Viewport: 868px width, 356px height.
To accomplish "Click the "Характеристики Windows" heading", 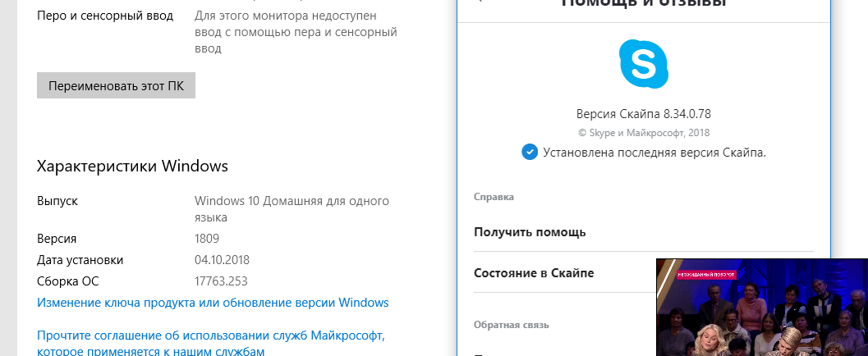I will 132,166.
